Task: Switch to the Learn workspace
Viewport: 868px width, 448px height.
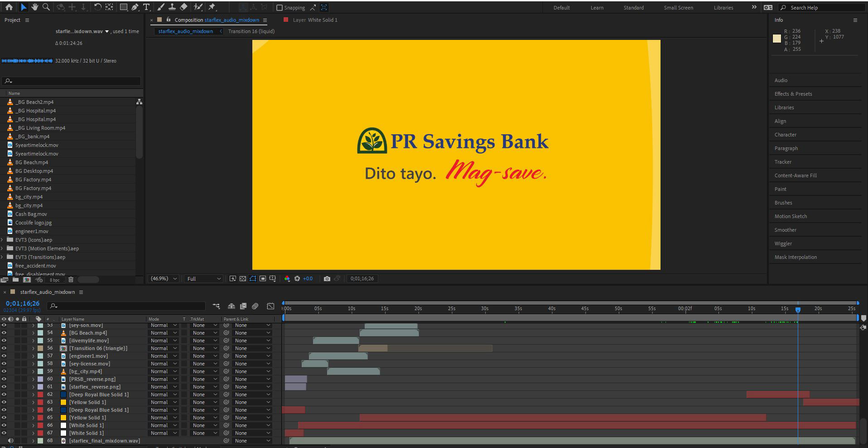Action: pos(597,8)
